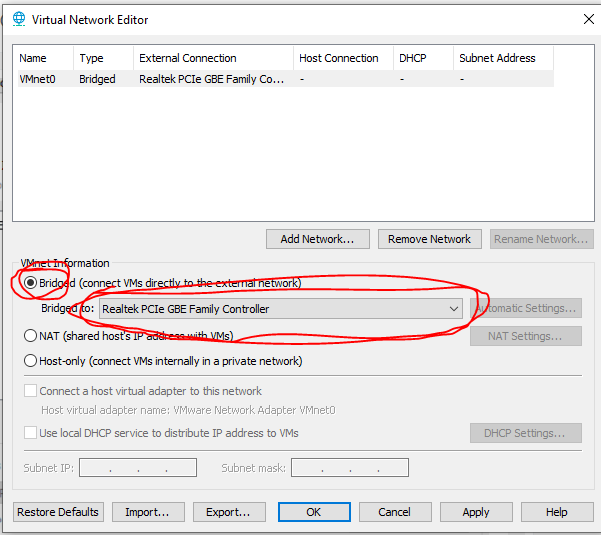Click the Remove Network button
Viewport: 601px width, 535px height.
430,239
